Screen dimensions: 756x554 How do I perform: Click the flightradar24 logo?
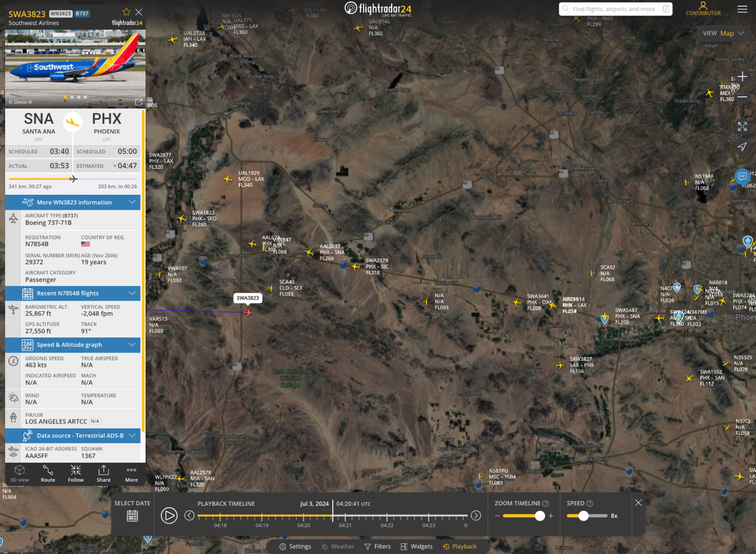point(378,9)
